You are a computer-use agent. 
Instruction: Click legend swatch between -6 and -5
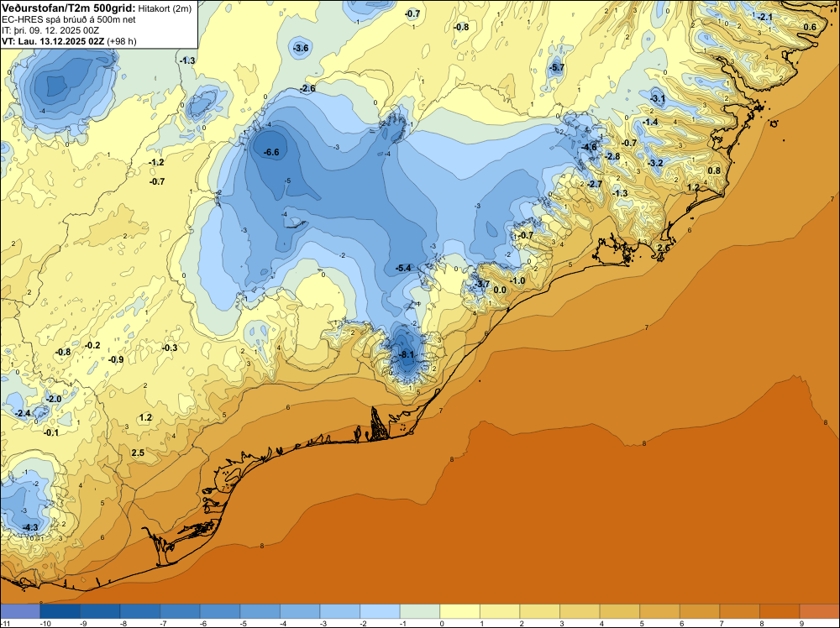click(x=220, y=611)
